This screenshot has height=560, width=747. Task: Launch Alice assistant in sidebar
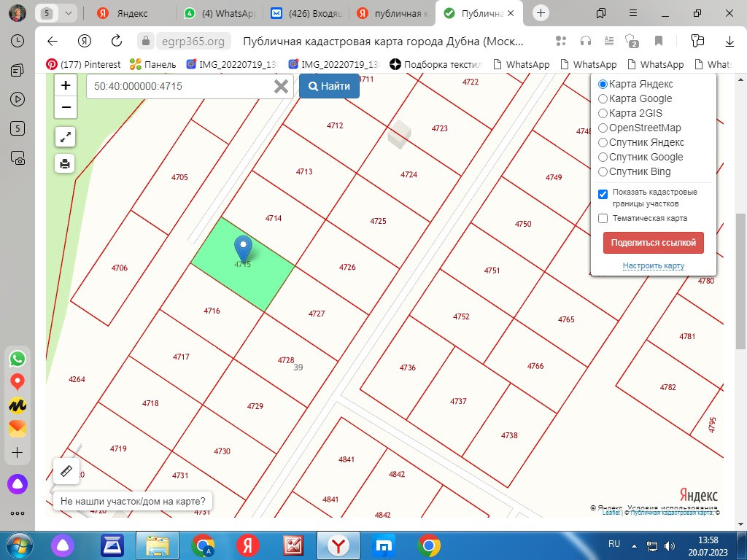click(18, 484)
